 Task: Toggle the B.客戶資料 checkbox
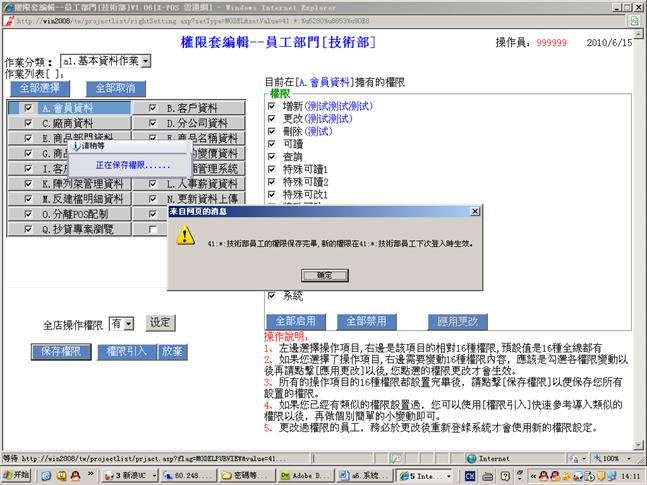click(x=153, y=108)
